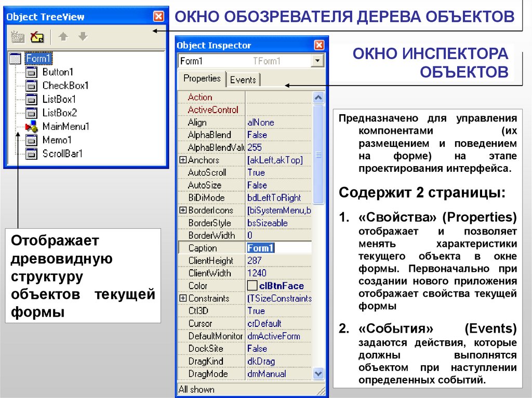Select Memo1 in the object tree
532x398 pixels.
(x=57, y=140)
